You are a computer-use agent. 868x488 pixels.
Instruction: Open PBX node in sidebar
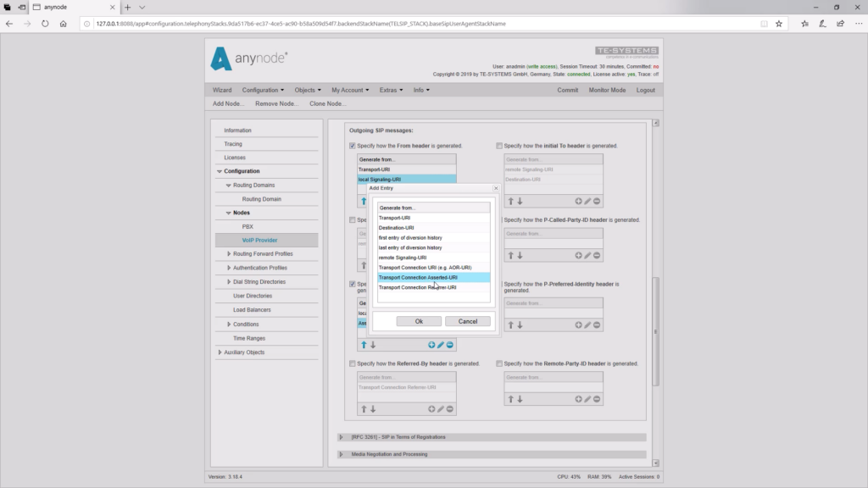(248, 227)
